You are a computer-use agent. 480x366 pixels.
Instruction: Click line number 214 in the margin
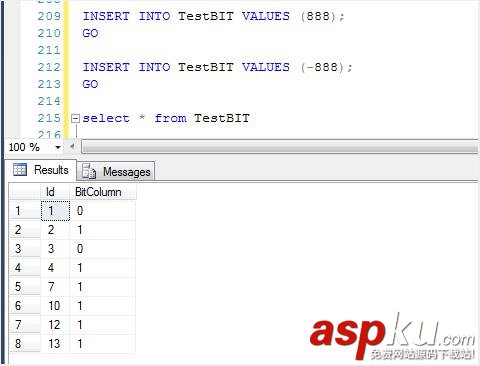pyautogui.click(x=49, y=101)
